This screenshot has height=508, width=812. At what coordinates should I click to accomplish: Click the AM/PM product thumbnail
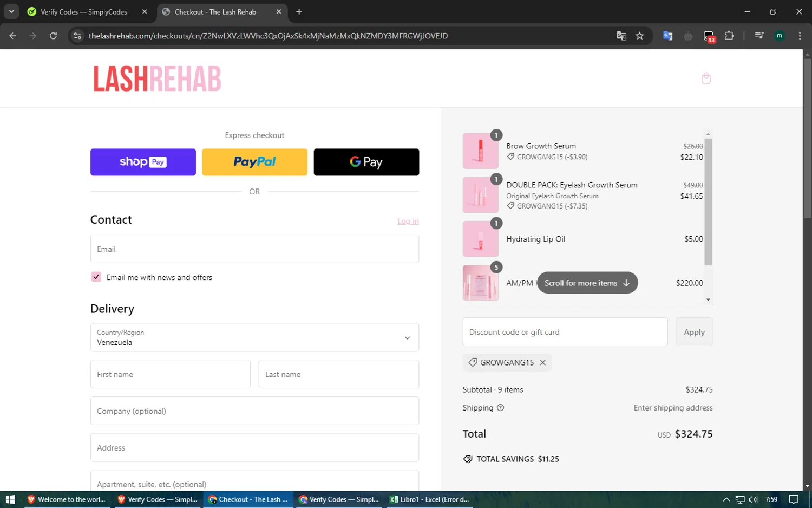coord(481,283)
